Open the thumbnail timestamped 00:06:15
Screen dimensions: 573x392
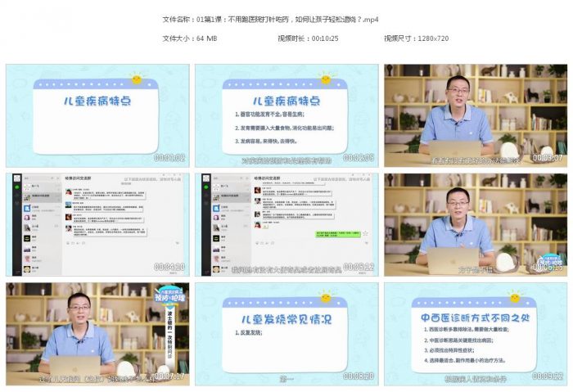[476, 225]
